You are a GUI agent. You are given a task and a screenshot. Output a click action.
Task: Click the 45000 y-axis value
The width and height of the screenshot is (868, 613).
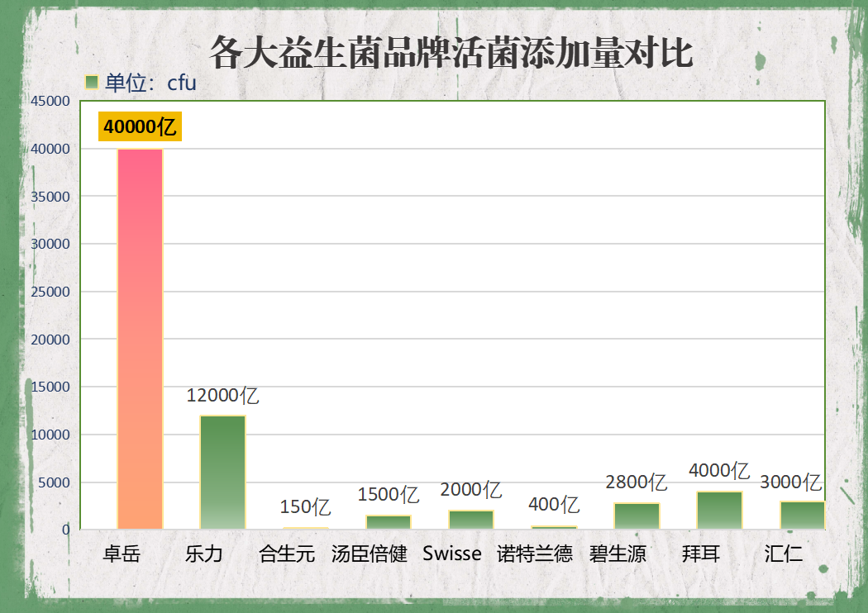(x=50, y=102)
